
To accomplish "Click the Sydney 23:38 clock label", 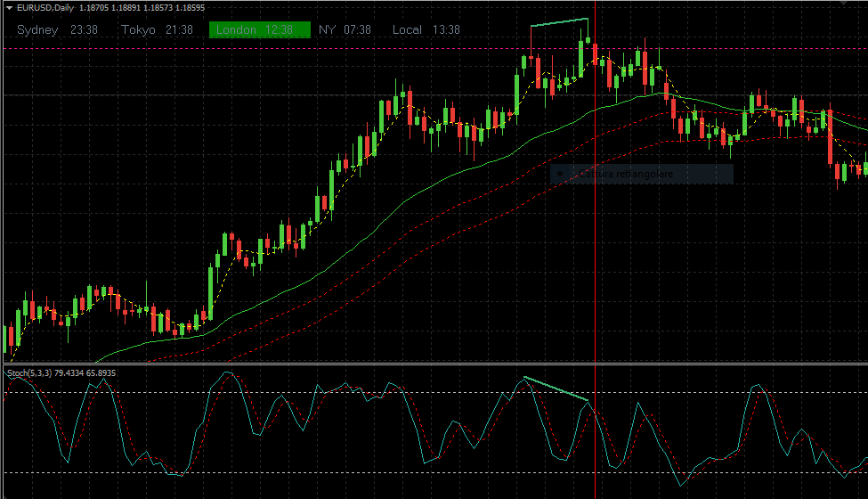I will 57,30.
